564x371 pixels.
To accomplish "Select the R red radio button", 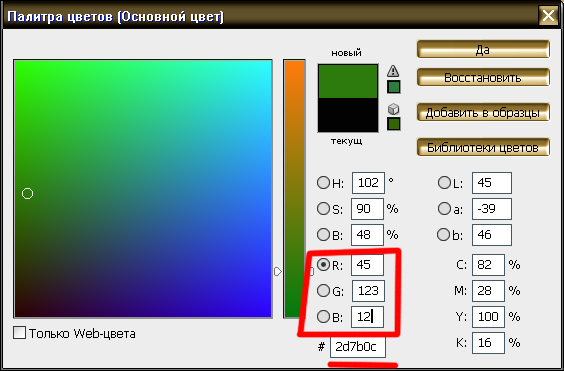I will [x=323, y=264].
